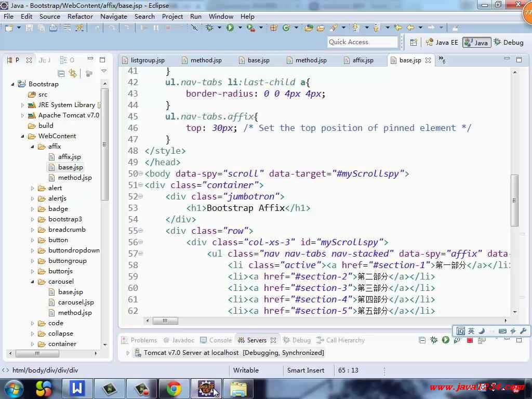The height and width of the screenshot is (399, 532).
Task: Open Package Explorer view menu triangle
Action: pos(104,71)
